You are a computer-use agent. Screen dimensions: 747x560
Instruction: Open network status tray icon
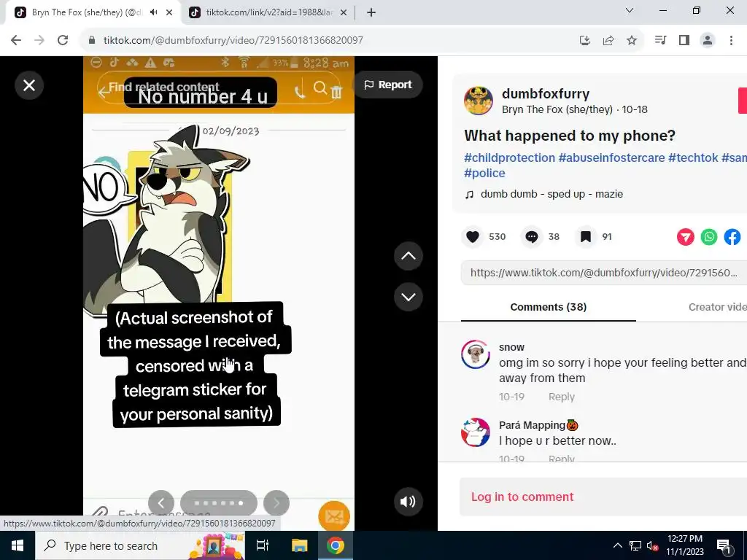(x=635, y=545)
